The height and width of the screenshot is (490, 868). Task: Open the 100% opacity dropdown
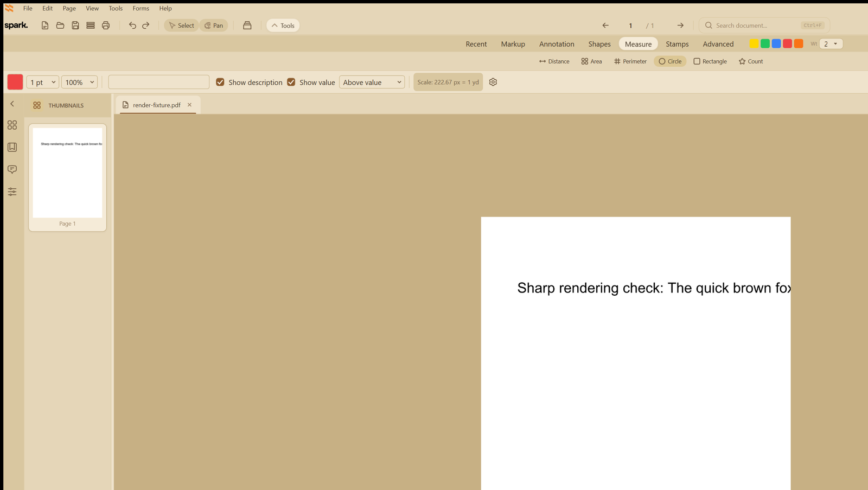(79, 82)
